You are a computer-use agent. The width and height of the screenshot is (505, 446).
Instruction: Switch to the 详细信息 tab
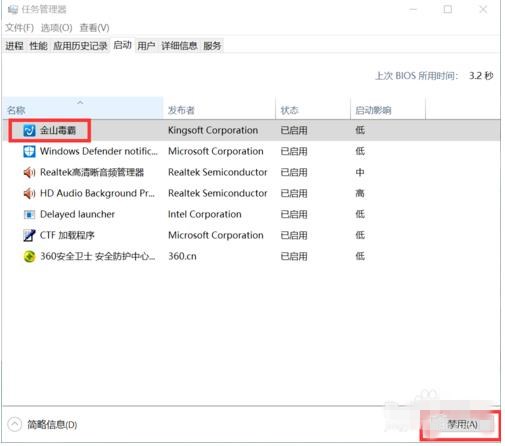pyautogui.click(x=179, y=46)
